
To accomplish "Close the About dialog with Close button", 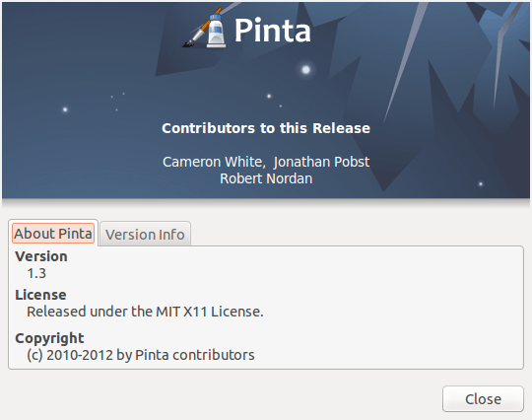I will (x=483, y=399).
